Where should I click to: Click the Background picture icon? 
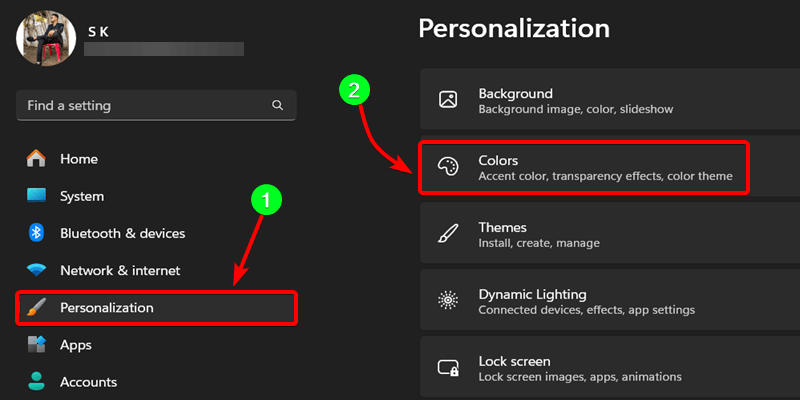coord(448,100)
